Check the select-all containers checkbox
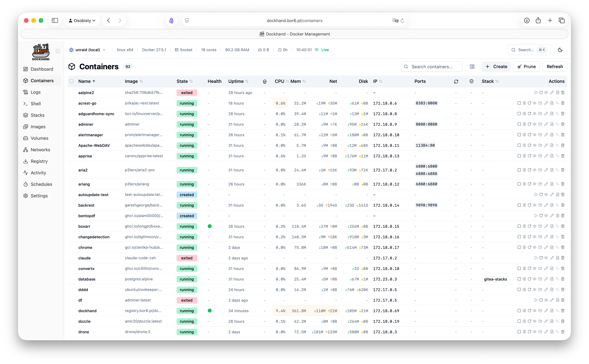 coord(72,81)
